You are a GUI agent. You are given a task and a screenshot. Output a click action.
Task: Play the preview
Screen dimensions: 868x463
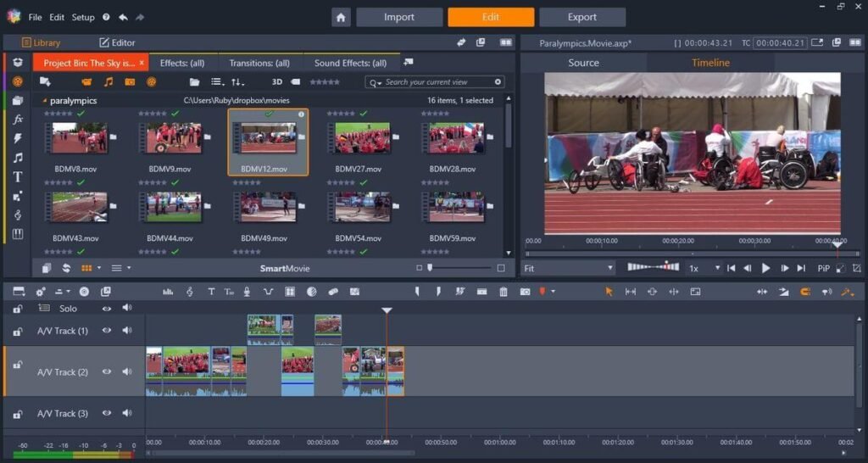[x=765, y=268]
